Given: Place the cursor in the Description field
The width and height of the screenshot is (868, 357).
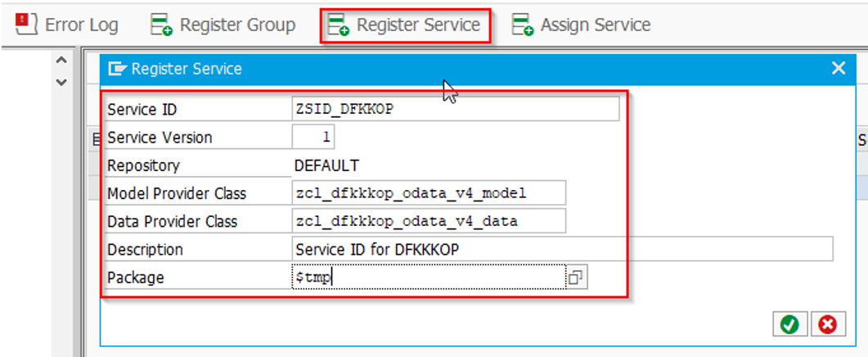Looking at the screenshot, I should (x=561, y=249).
